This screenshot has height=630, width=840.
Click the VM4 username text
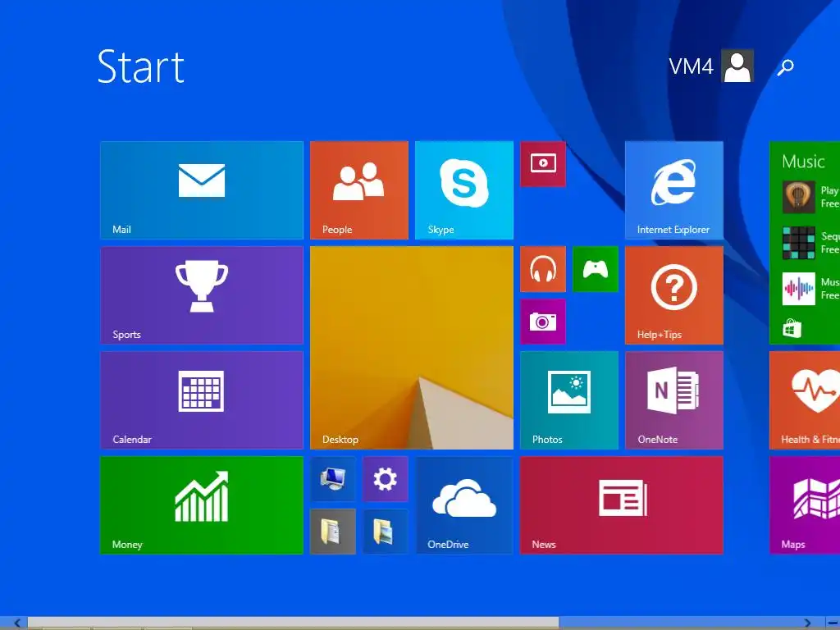pos(691,66)
